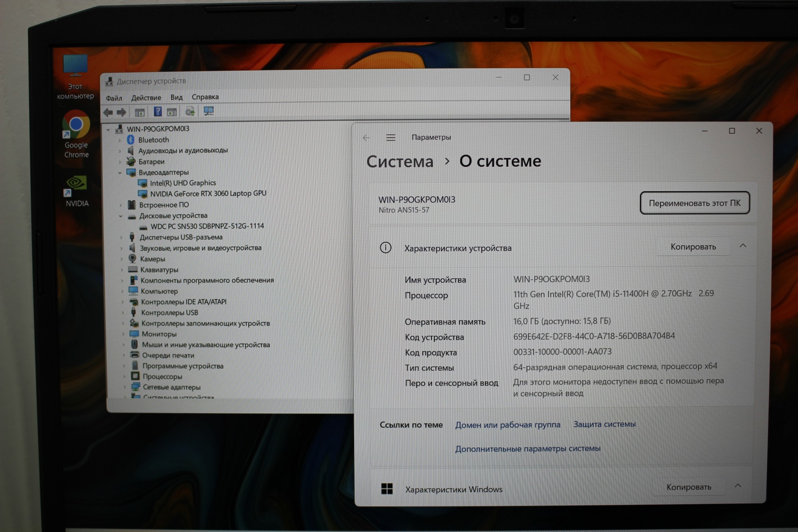The height and width of the screenshot is (532, 798).
Task: Open the Действие menu
Action: 146,98
